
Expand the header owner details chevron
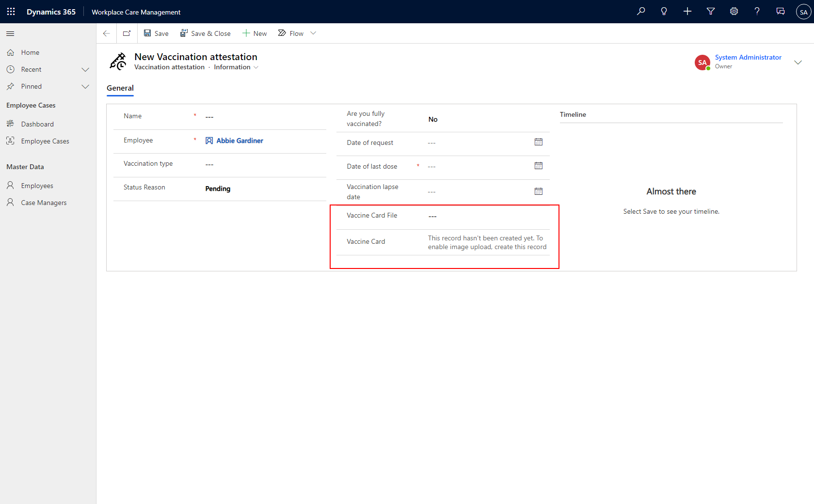coord(798,63)
